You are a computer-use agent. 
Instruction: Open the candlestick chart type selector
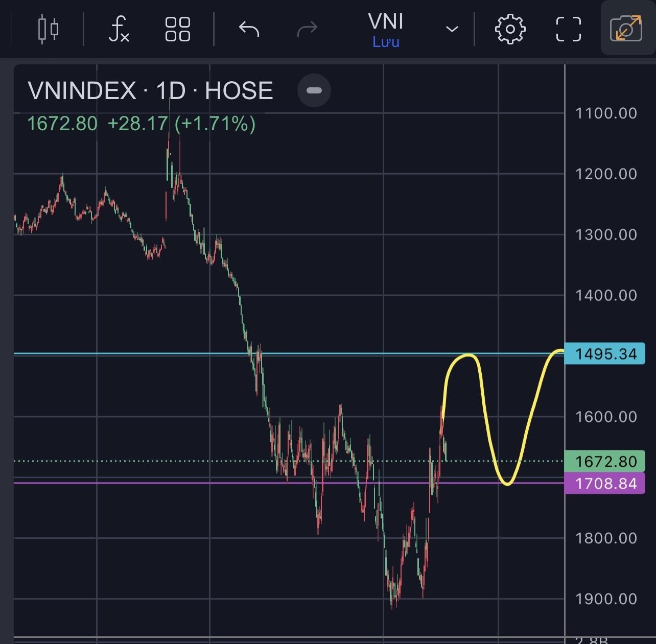point(49,29)
